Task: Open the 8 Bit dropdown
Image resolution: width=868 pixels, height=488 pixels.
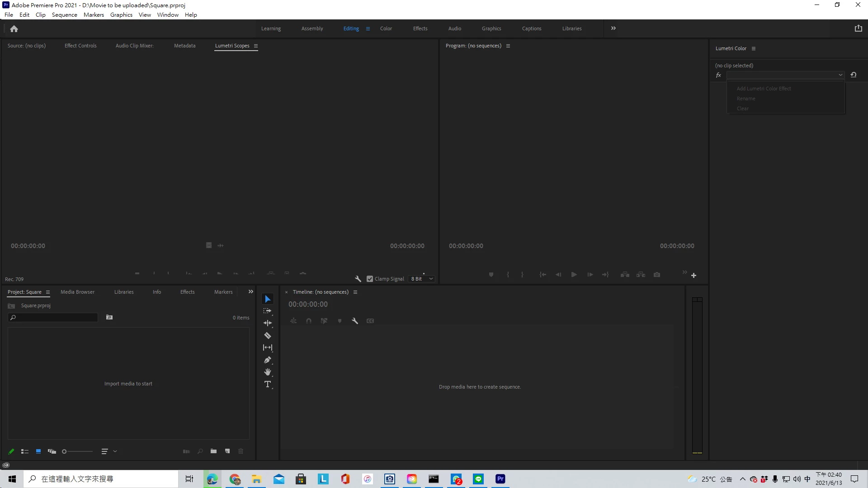Action: [x=422, y=279]
